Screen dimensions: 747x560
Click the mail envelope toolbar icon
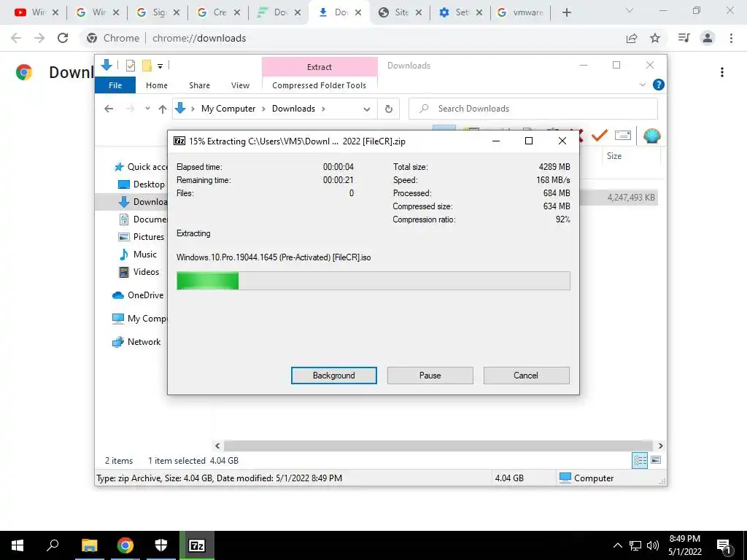[x=623, y=136]
